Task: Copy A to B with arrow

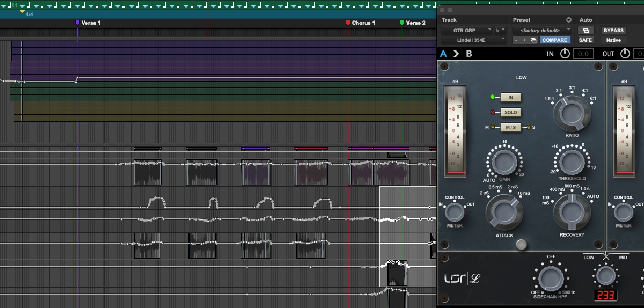Action: coord(456,54)
